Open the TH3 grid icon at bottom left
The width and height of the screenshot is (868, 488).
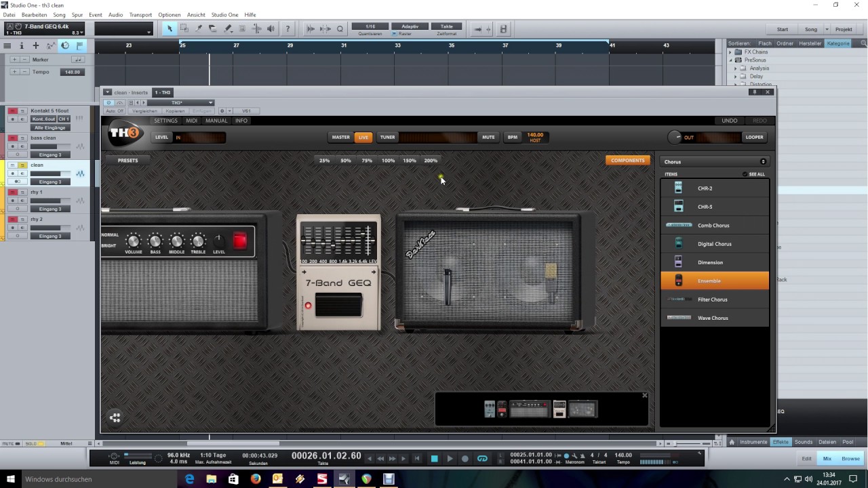[115, 418]
